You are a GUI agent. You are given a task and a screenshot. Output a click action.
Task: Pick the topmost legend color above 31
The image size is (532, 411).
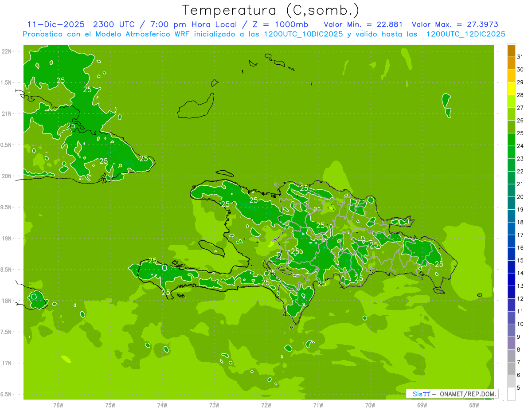click(x=511, y=51)
